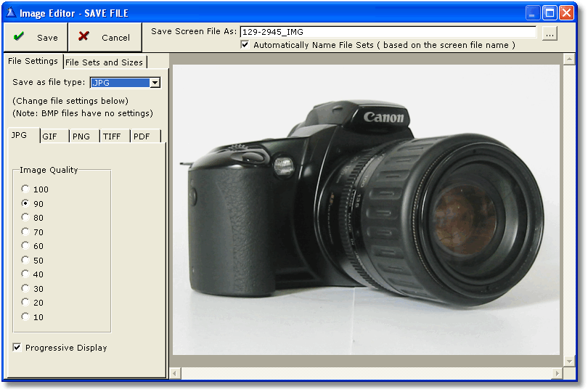This screenshot has height=392, width=588.
Task: Toggle Automatically Name File Sets checkbox
Action: tap(245, 45)
